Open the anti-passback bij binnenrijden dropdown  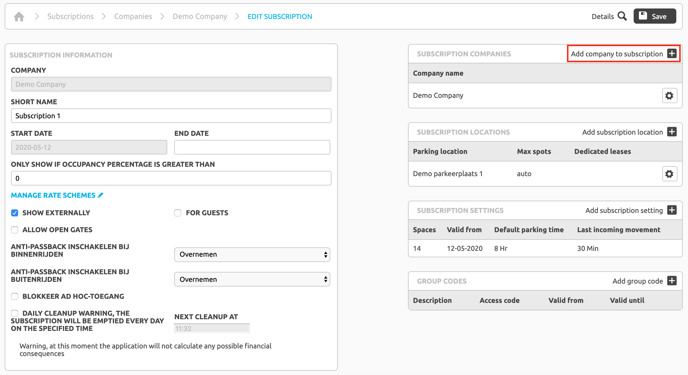252,254
